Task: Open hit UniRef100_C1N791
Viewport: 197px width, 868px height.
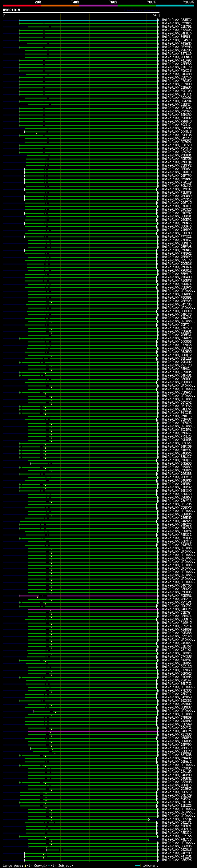Action: 176,26
